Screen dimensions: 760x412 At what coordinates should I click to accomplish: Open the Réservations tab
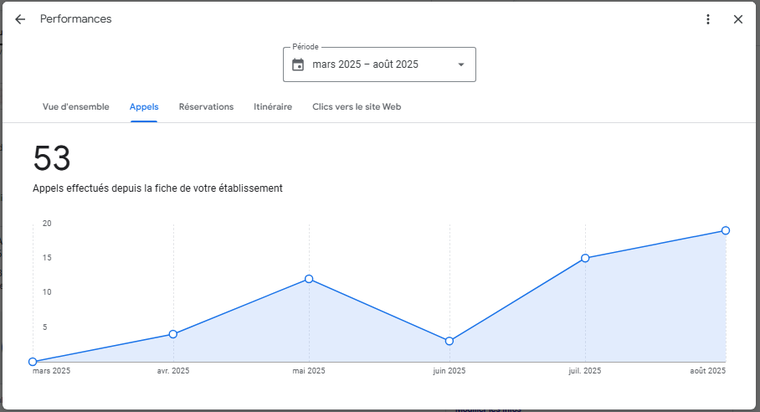pyautogui.click(x=206, y=107)
